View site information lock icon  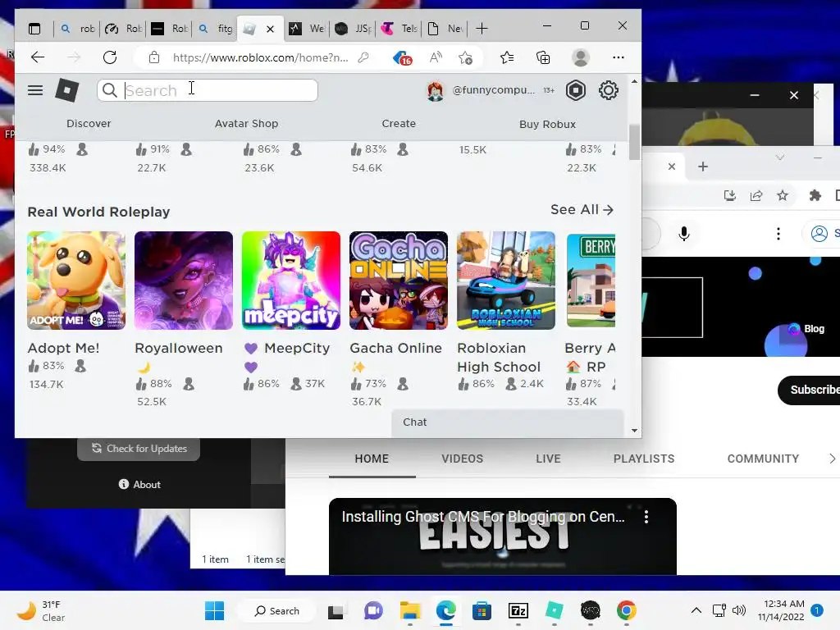click(x=154, y=57)
